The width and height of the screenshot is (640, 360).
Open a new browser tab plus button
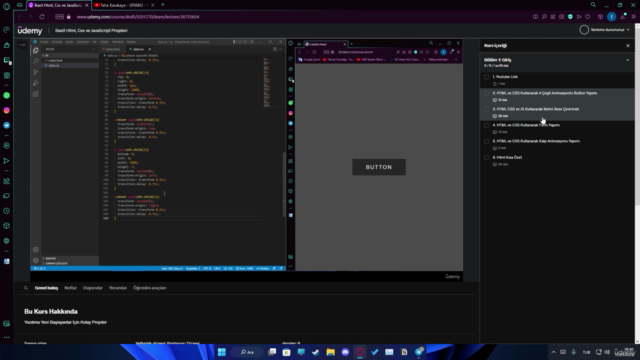tap(163, 5)
